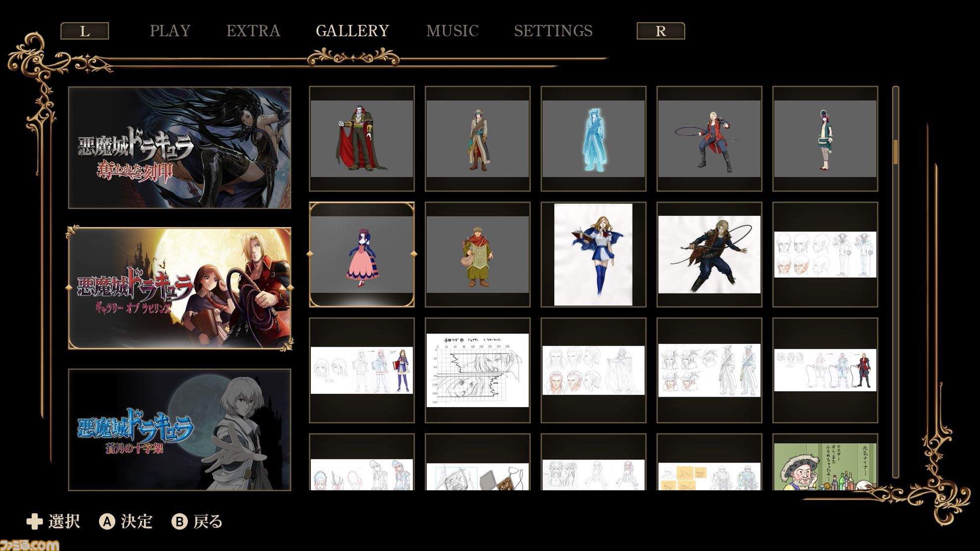Open the painted whip hunter illustration
The width and height of the screenshot is (980, 551).
tap(709, 255)
